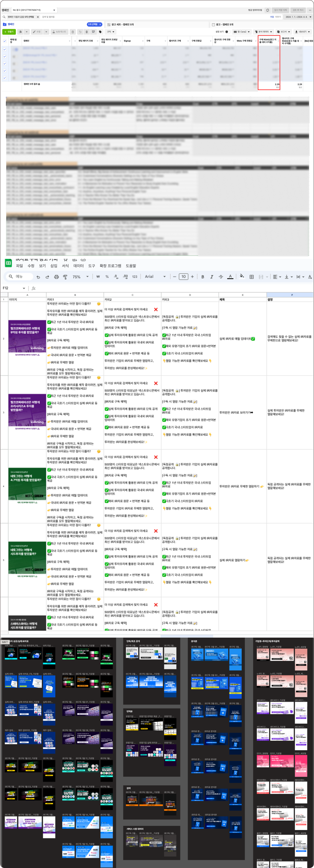Click the text color underlined A swatch
Image resolution: width=314 pixels, height=868 pixels.
(x=230, y=277)
